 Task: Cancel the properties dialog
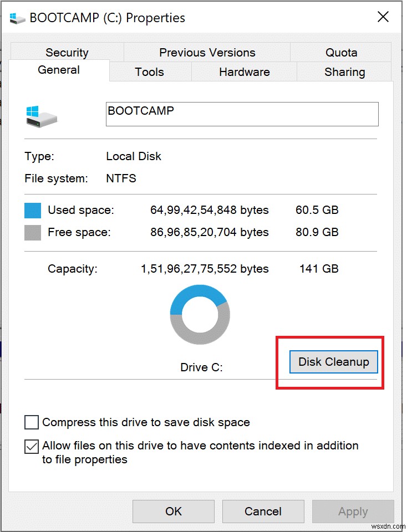(263, 511)
